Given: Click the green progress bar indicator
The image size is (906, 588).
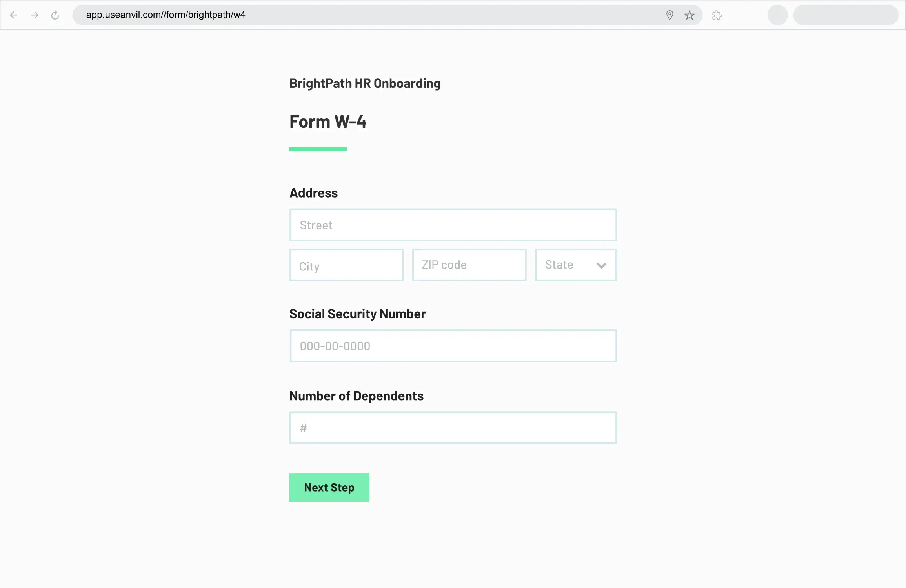Looking at the screenshot, I should coord(318,149).
